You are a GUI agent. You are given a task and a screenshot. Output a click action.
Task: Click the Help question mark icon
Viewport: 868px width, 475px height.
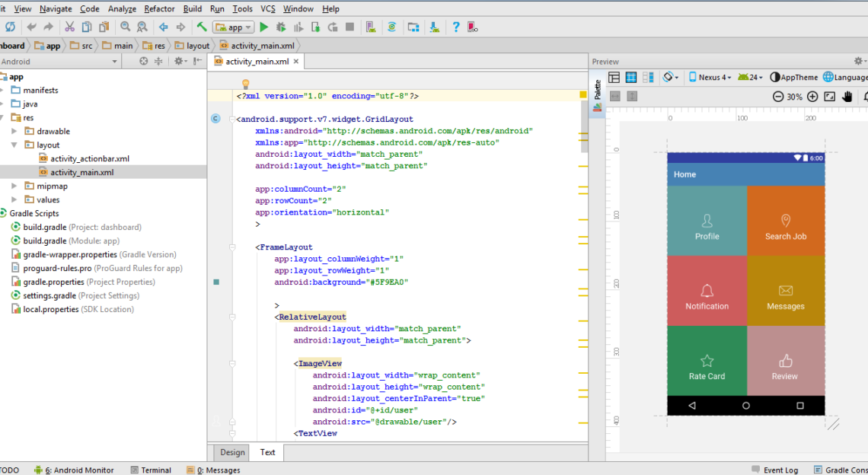(455, 27)
